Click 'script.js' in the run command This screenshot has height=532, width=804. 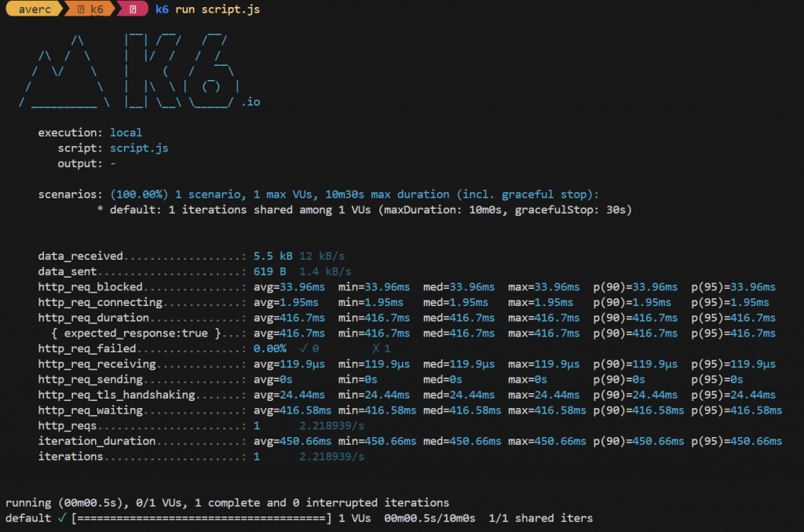(x=231, y=9)
